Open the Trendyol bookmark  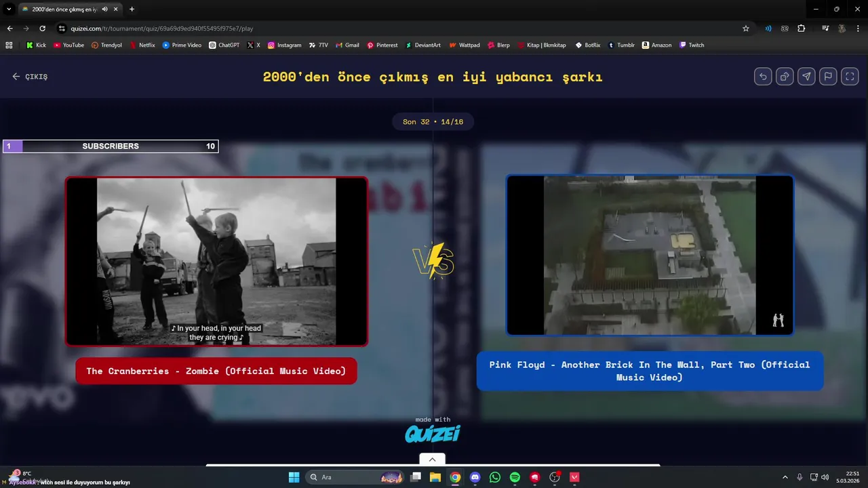(106, 45)
